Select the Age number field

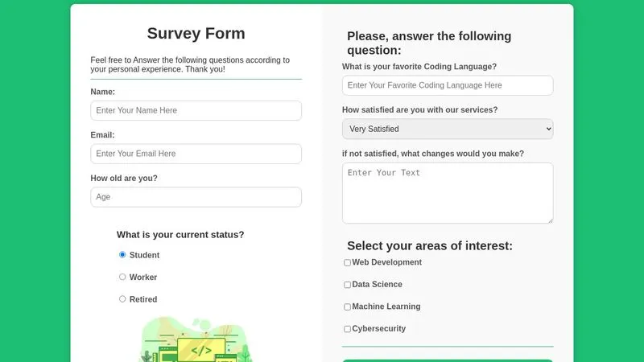click(196, 197)
